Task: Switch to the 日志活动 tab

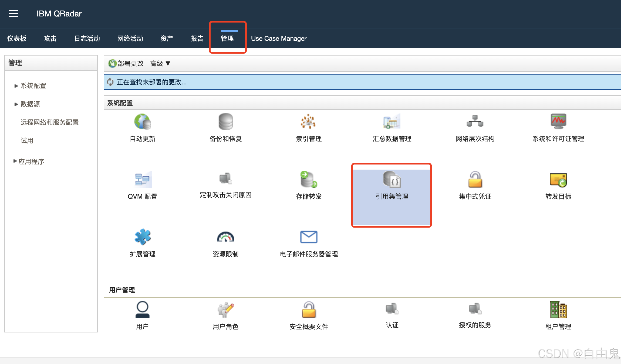Action: pyautogui.click(x=87, y=39)
